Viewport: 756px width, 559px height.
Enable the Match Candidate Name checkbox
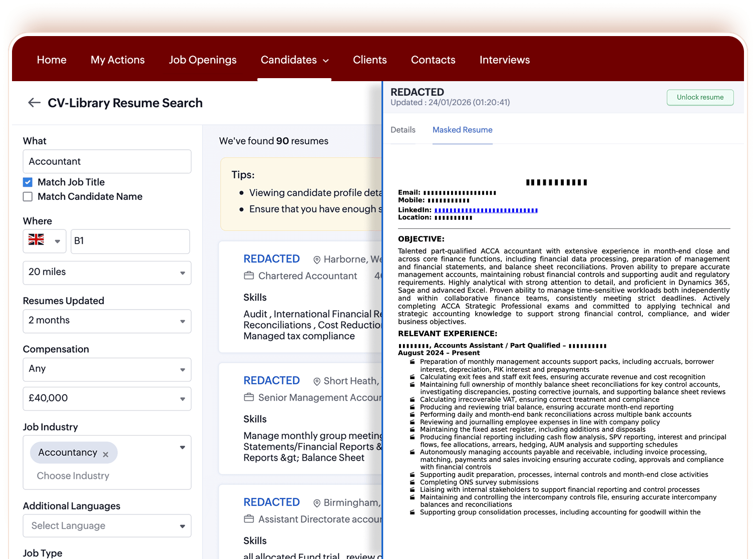28,196
